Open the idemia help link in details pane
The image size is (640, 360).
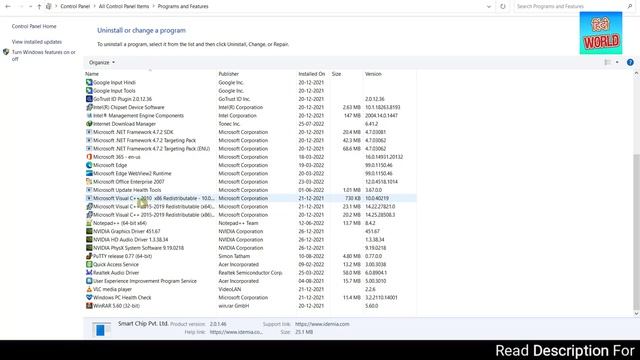236,332
